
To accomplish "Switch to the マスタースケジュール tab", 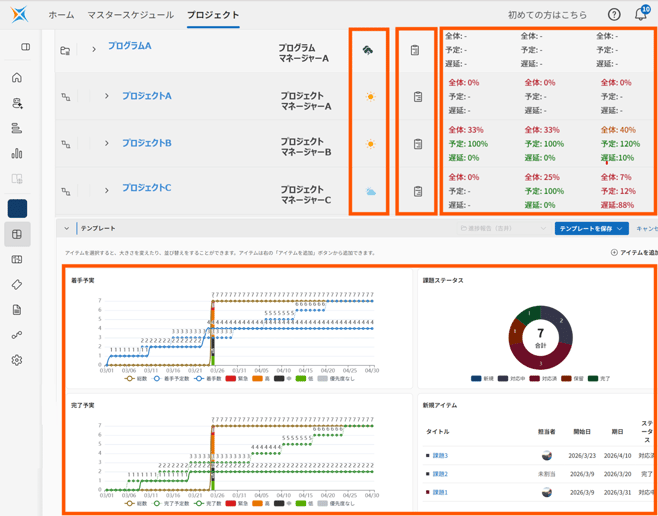I will [130, 15].
